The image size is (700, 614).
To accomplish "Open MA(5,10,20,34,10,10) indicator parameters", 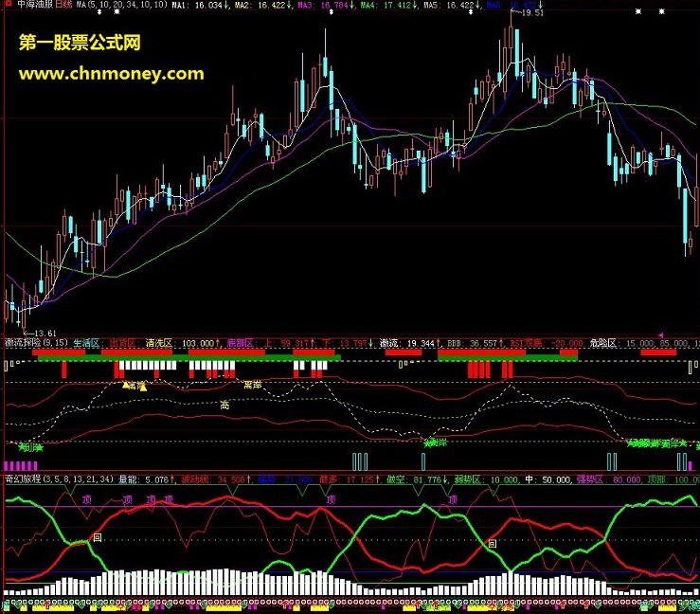I will [121, 5].
